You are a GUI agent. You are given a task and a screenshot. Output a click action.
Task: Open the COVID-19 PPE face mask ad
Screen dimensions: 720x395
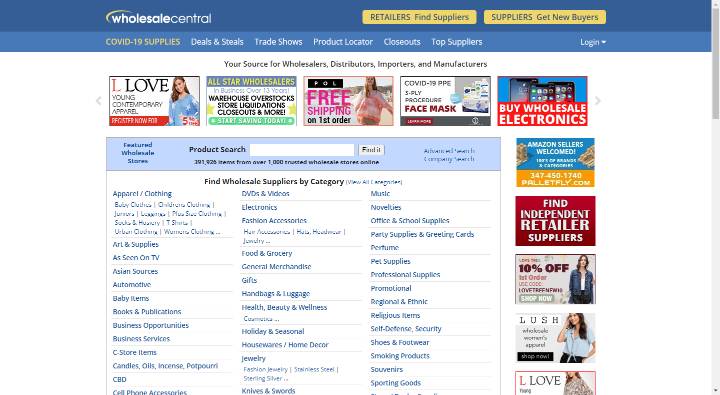pos(445,101)
